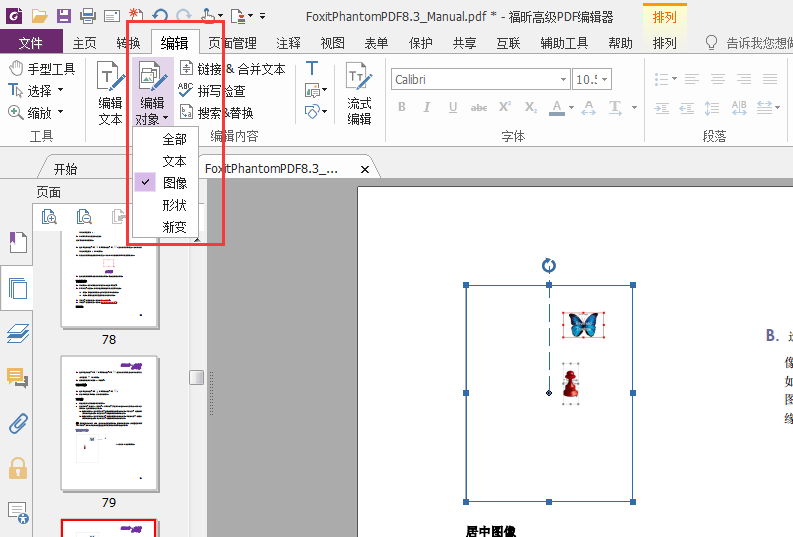Open the font size dropdown
Viewport: 793px width, 537px height.
click(604, 79)
